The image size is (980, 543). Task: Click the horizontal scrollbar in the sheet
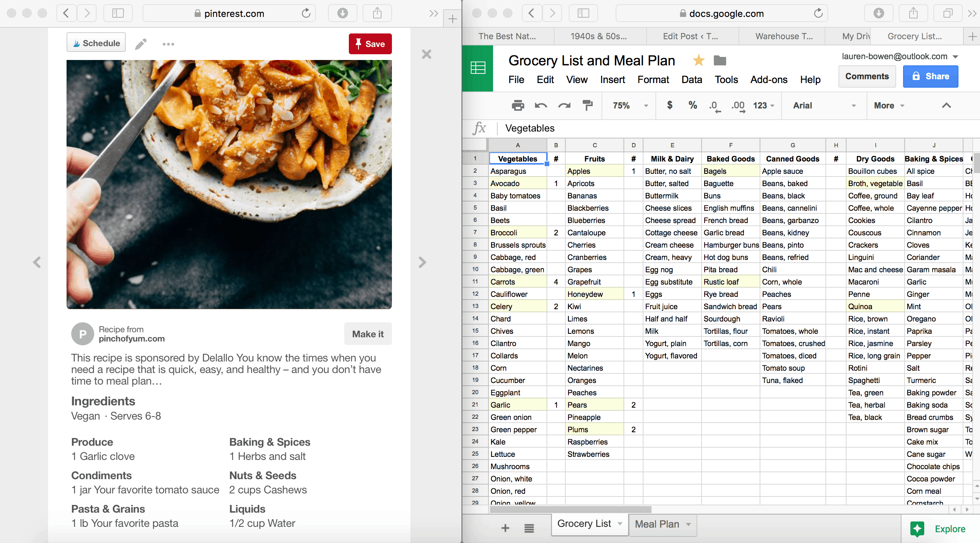point(570,510)
